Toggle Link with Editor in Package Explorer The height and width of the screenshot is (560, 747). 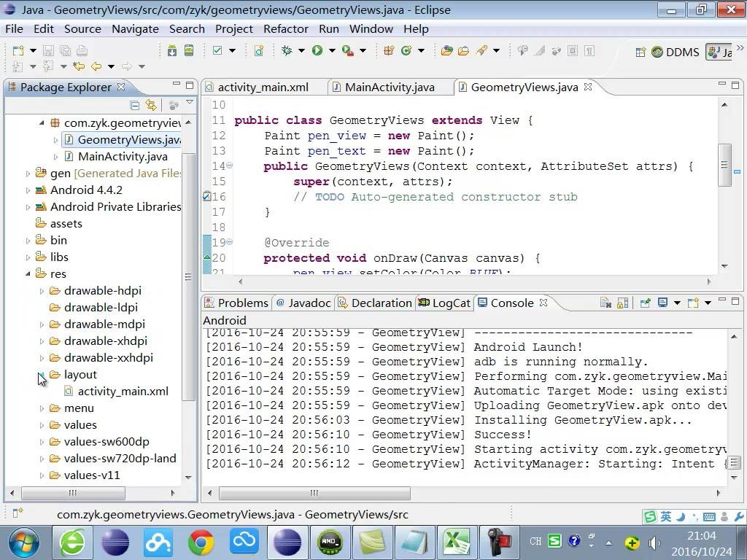[x=150, y=105]
